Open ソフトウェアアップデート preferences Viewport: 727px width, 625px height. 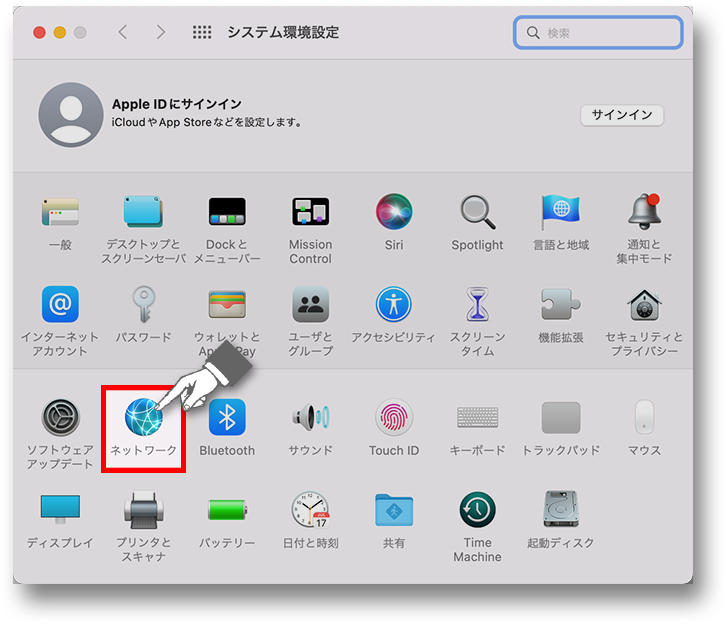pyautogui.click(x=60, y=417)
